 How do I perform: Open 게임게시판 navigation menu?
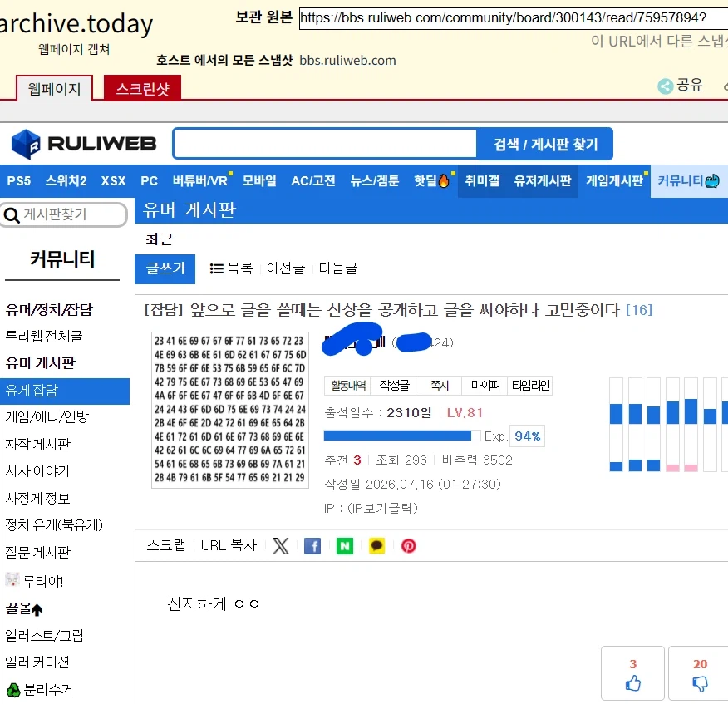[614, 180]
